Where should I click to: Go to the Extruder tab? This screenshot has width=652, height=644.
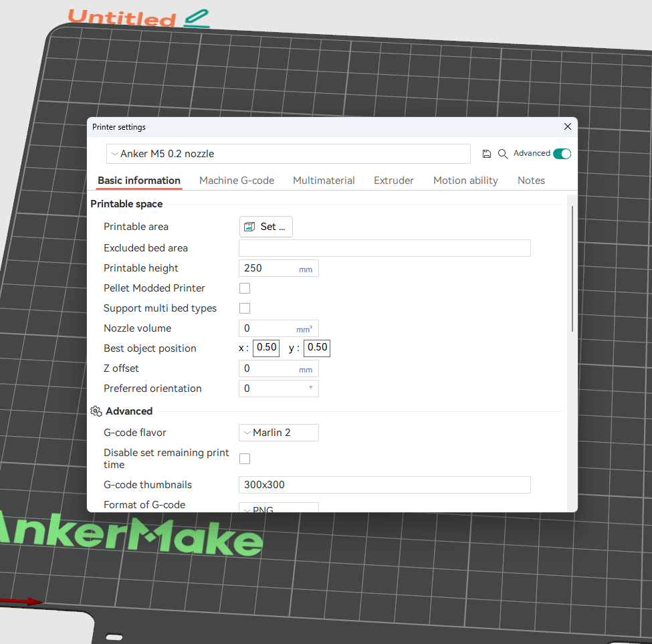[393, 181]
